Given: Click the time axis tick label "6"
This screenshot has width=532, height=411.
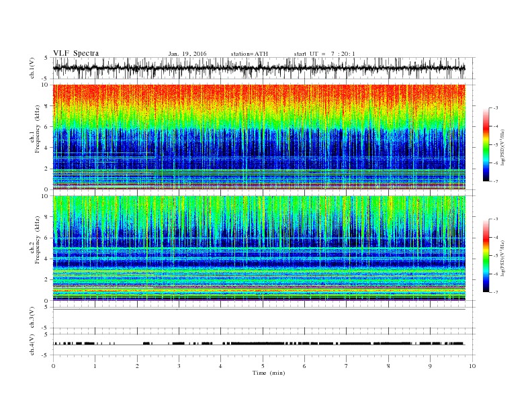Looking at the screenshot, I should coord(305,366).
